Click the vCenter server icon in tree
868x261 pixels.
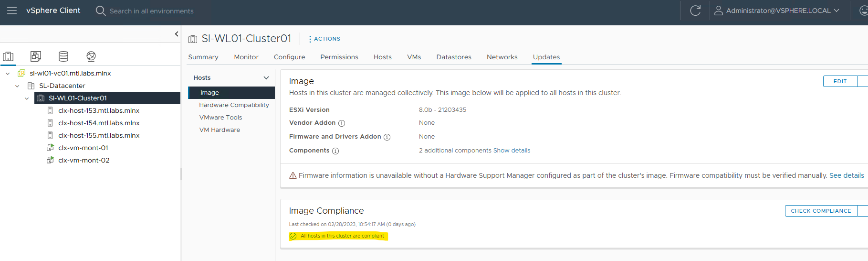click(x=21, y=73)
